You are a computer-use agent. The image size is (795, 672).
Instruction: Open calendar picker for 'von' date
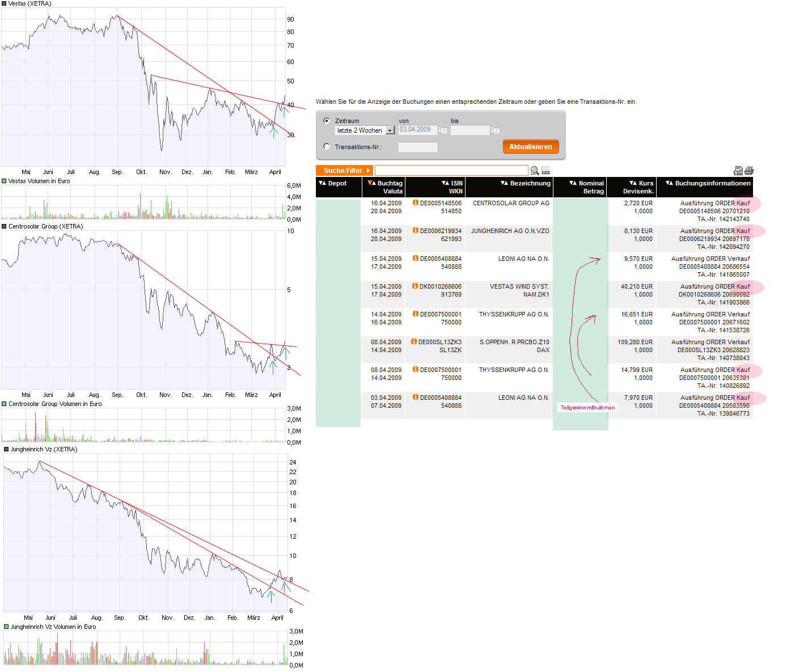[443, 130]
